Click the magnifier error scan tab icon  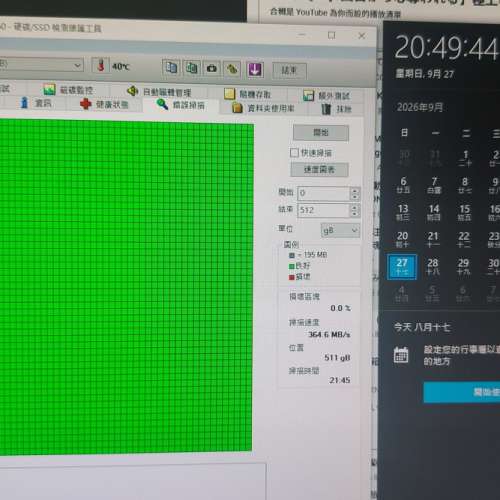tap(162, 104)
